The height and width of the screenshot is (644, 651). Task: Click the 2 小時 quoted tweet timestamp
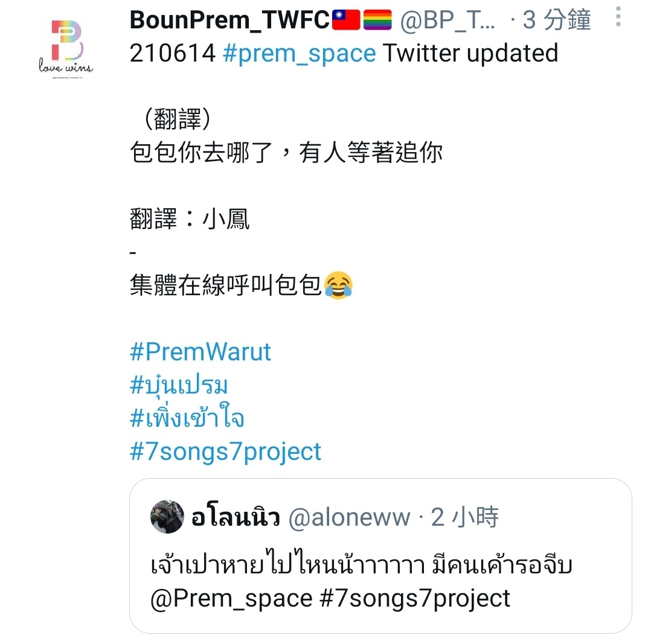tap(464, 517)
